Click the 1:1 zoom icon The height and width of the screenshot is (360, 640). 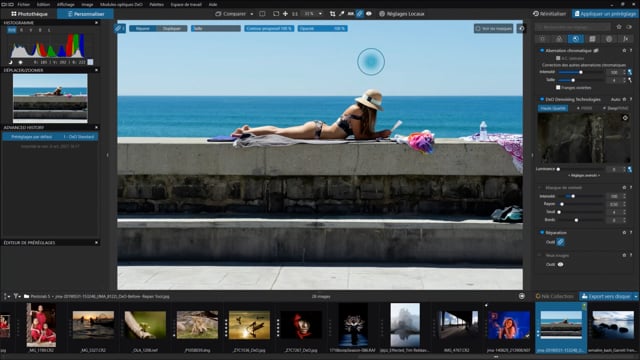[x=295, y=14]
